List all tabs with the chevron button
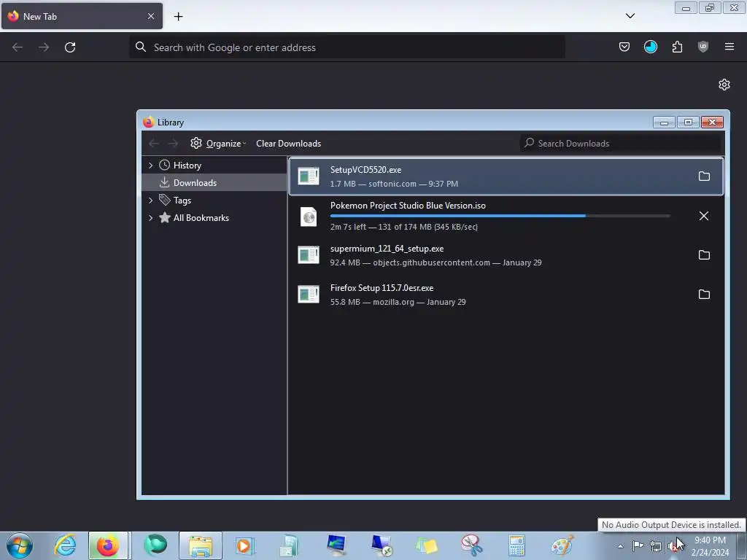This screenshot has width=747, height=560. pyautogui.click(x=630, y=16)
